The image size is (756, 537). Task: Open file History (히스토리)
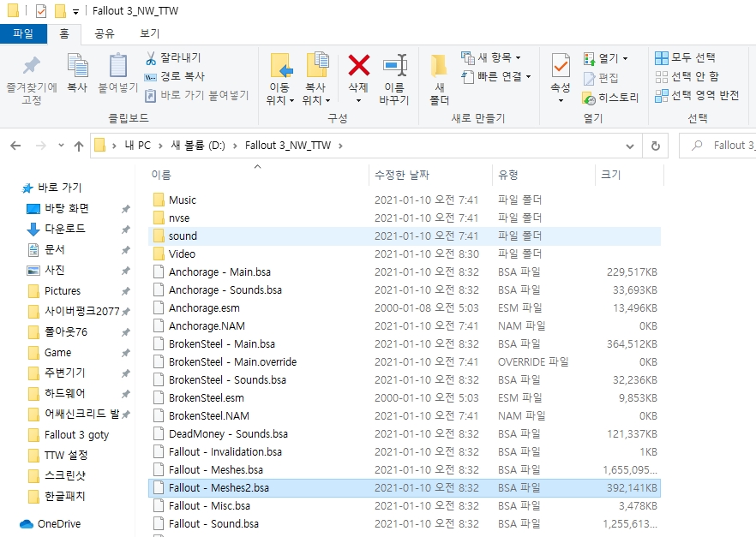[x=610, y=98]
